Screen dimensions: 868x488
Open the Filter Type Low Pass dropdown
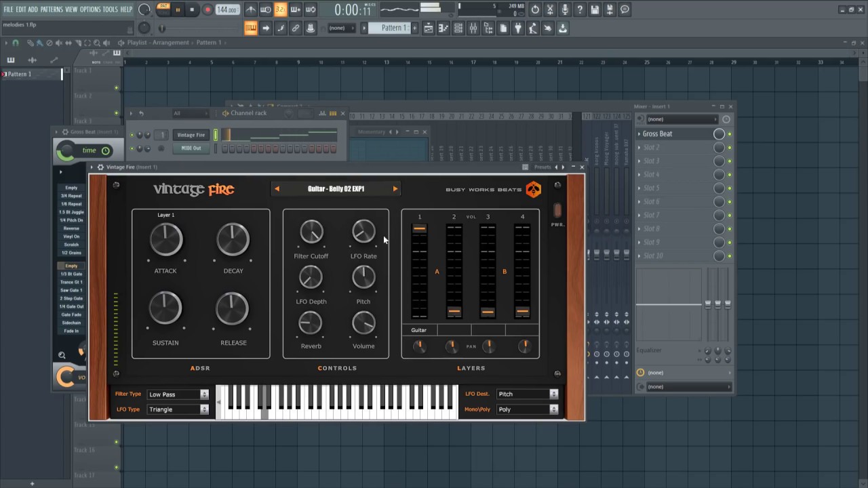click(x=178, y=394)
